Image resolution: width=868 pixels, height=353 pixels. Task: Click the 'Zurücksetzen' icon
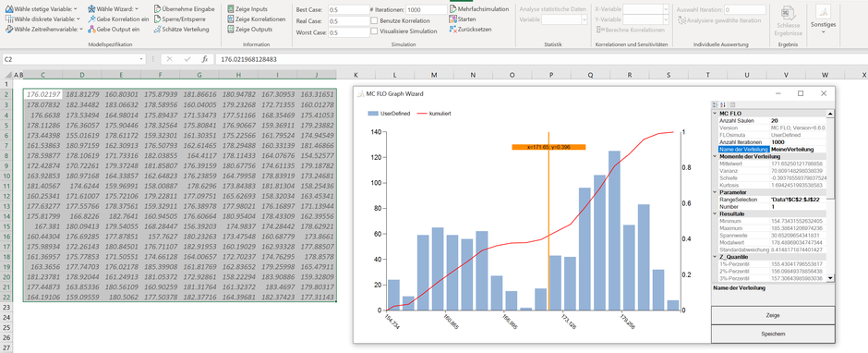click(453, 29)
